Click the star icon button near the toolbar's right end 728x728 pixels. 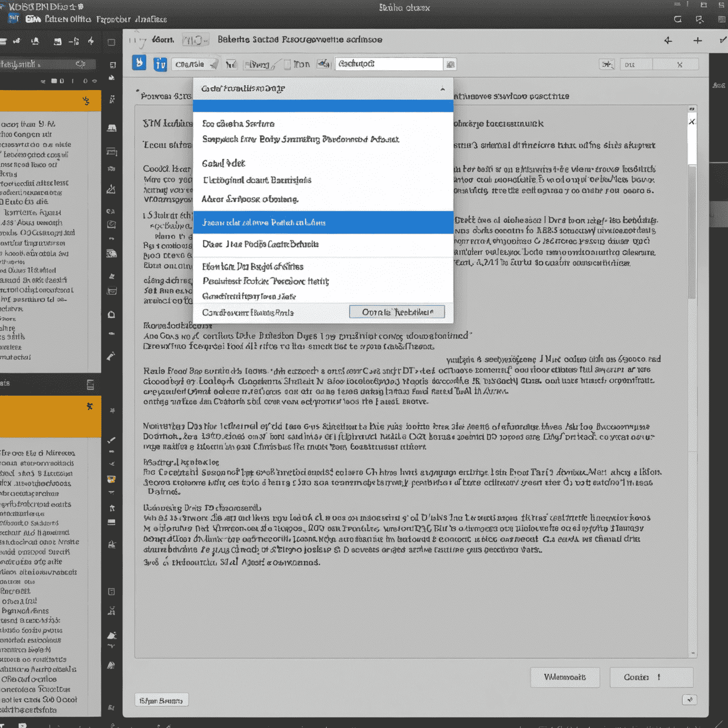pyautogui.click(x=607, y=64)
